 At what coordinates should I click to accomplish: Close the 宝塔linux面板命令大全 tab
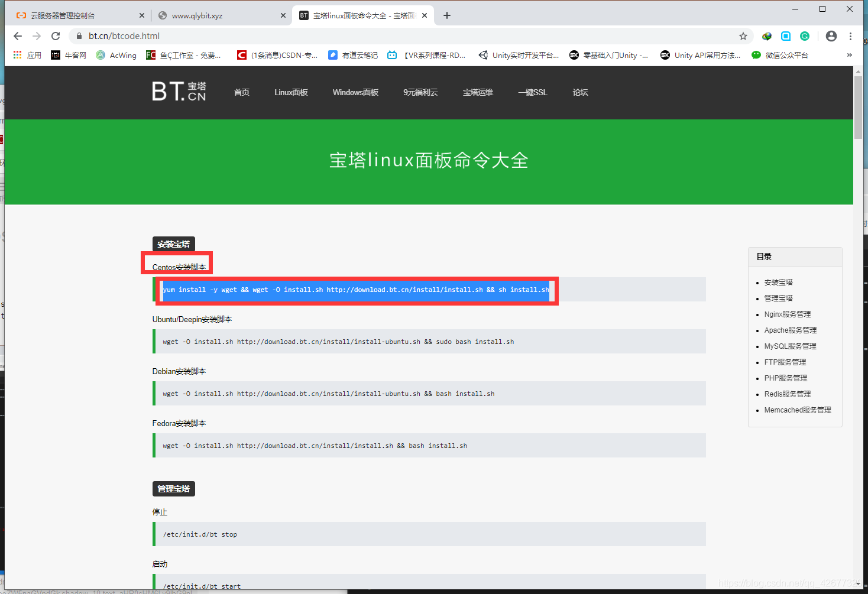pos(425,15)
